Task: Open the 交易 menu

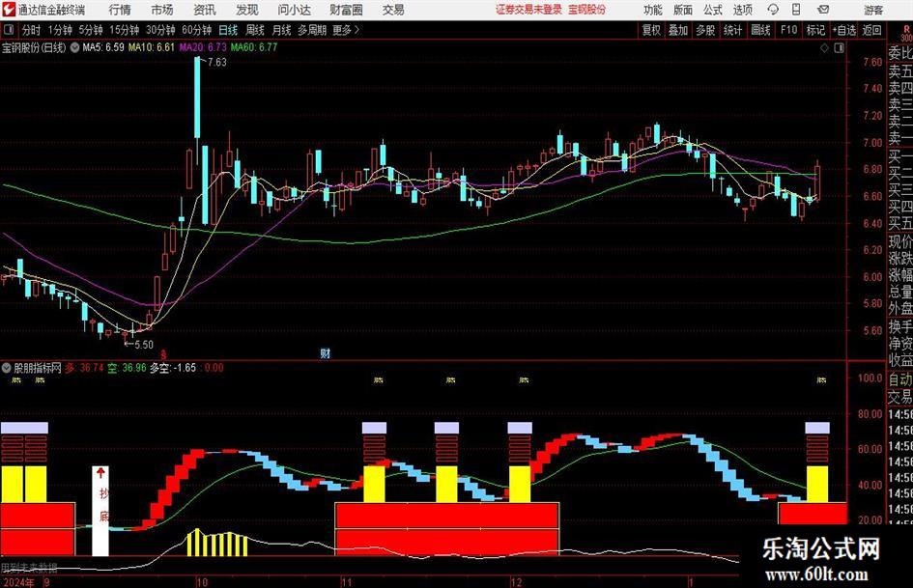Action: coord(393,10)
